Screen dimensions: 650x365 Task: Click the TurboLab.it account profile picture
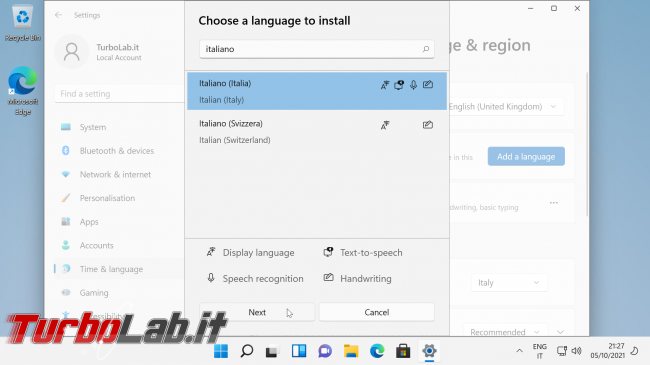[x=72, y=52]
